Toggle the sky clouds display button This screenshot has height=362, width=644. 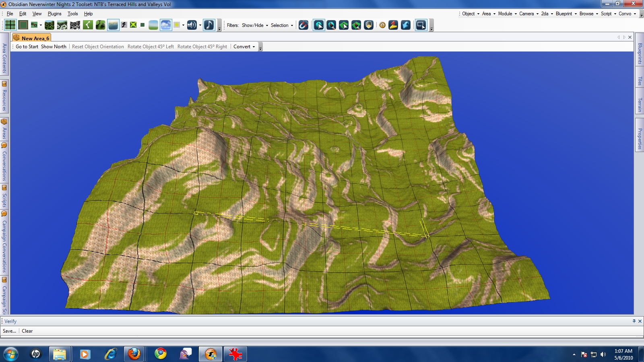[166, 25]
